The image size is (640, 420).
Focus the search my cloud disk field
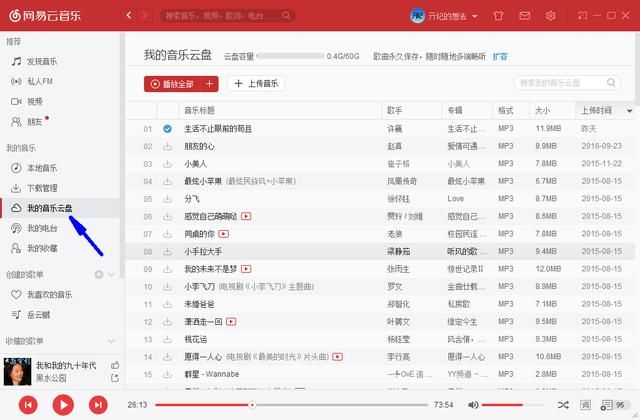coord(567,83)
